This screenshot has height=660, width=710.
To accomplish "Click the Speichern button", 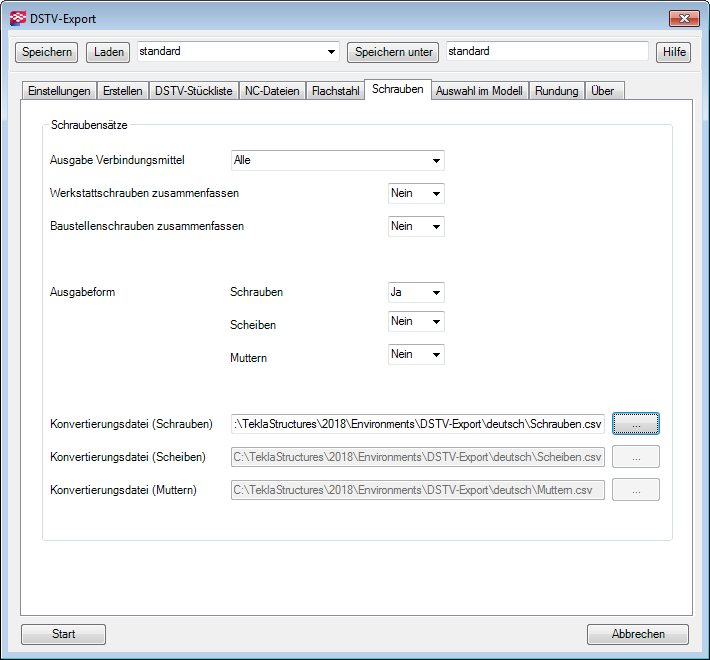I will pyautogui.click(x=47, y=52).
